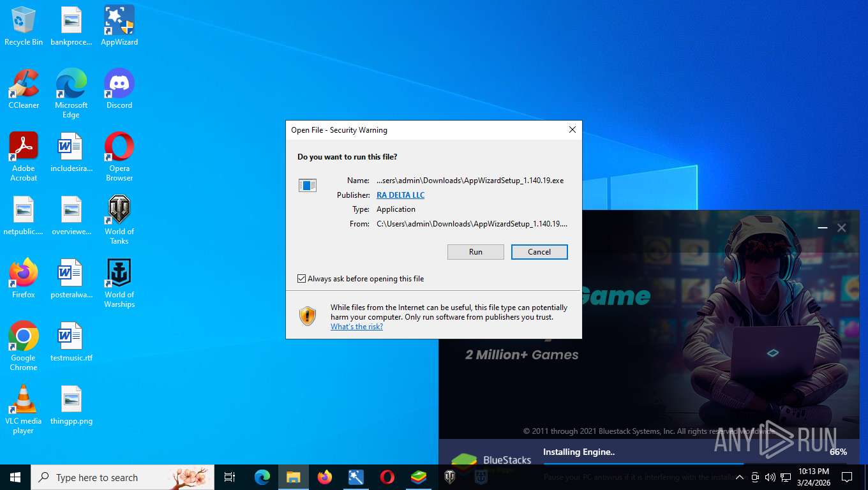The image size is (868, 490).
Task: Open the network status tray icon
Action: [786, 477]
